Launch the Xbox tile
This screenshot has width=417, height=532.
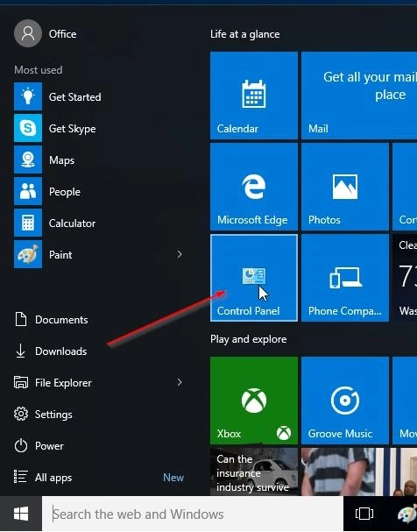point(254,401)
